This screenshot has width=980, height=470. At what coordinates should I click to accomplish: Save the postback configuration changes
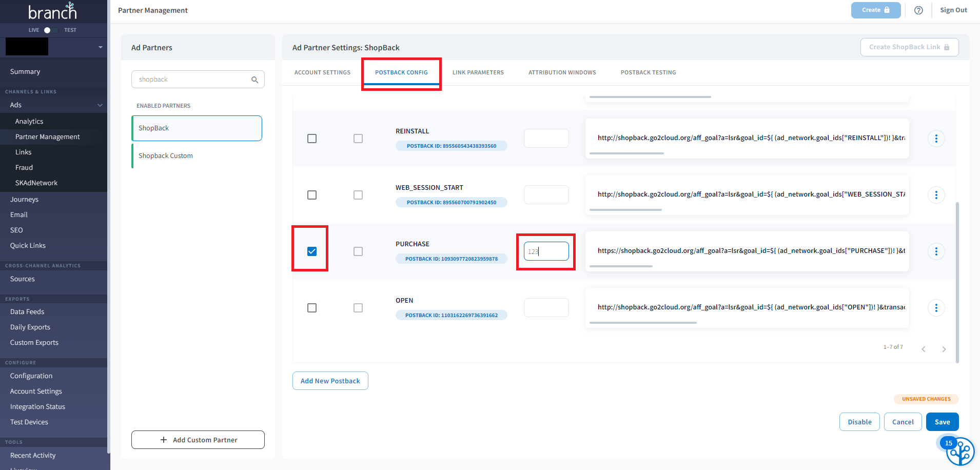tap(943, 422)
